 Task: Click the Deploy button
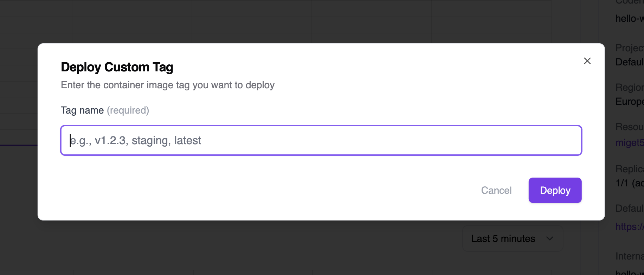coord(555,190)
